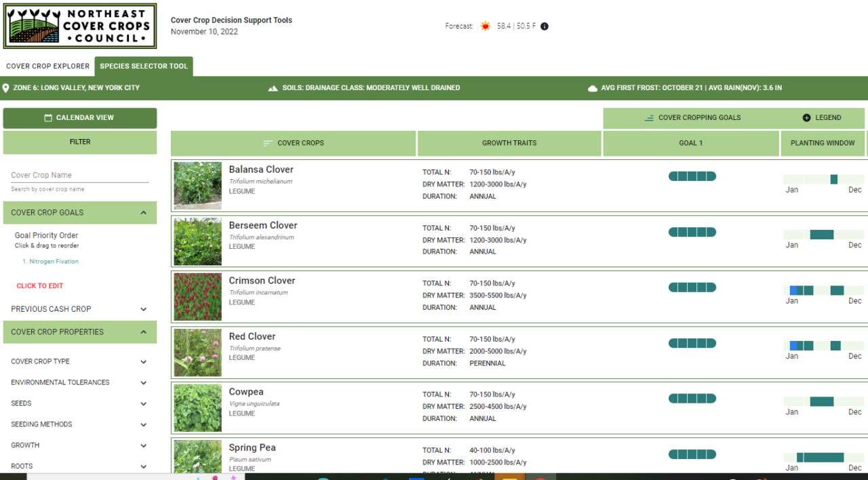The width and height of the screenshot is (868, 480).
Task: Open the Calendar View
Action: tap(79, 117)
